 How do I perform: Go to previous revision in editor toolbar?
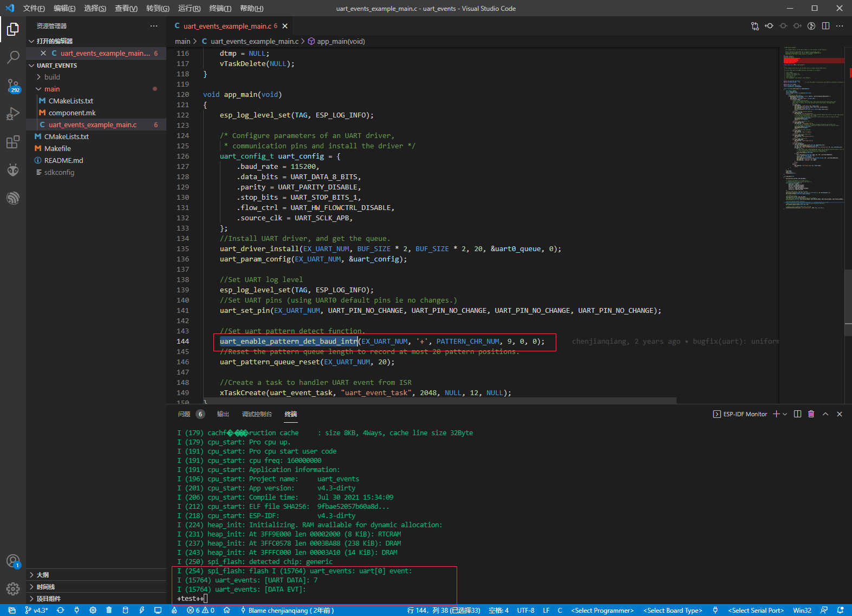pos(769,26)
